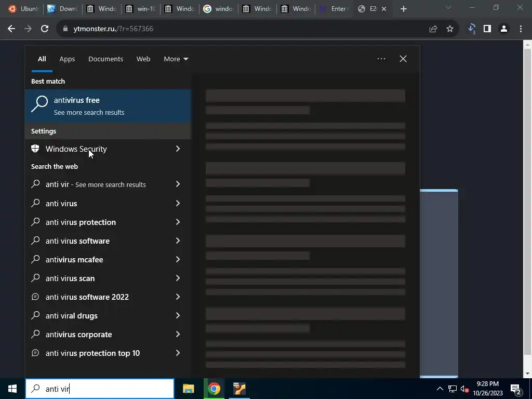
Task: Open a new browser tab
Action: coord(403,9)
